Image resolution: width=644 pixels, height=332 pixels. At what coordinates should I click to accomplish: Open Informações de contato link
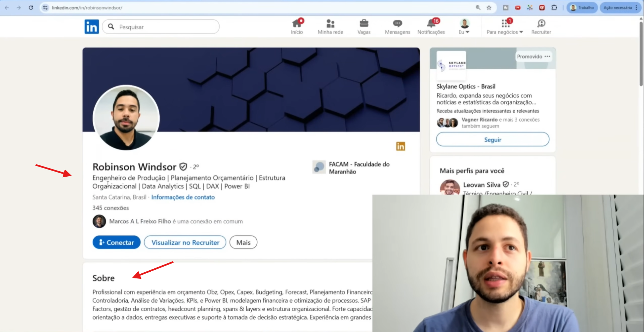183,197
